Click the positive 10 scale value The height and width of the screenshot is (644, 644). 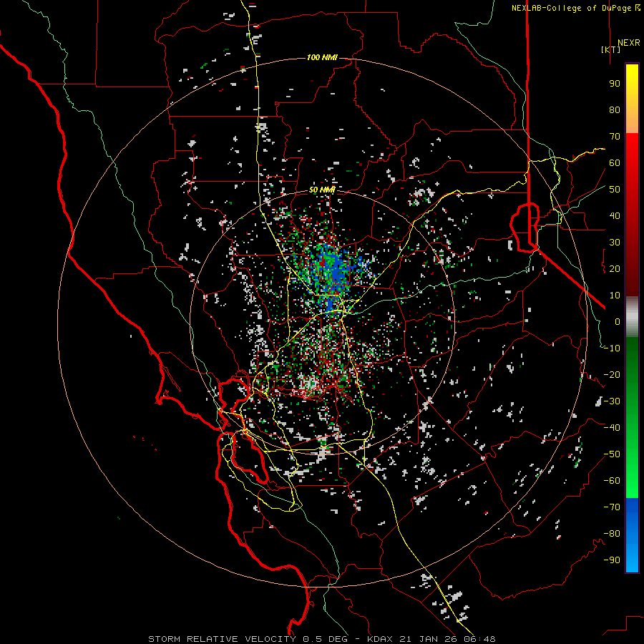click(615, 296)
